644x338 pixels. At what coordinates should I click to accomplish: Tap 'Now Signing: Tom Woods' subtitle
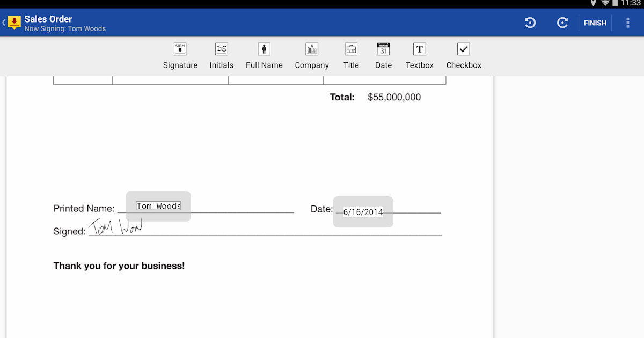[x=65, y=29]
